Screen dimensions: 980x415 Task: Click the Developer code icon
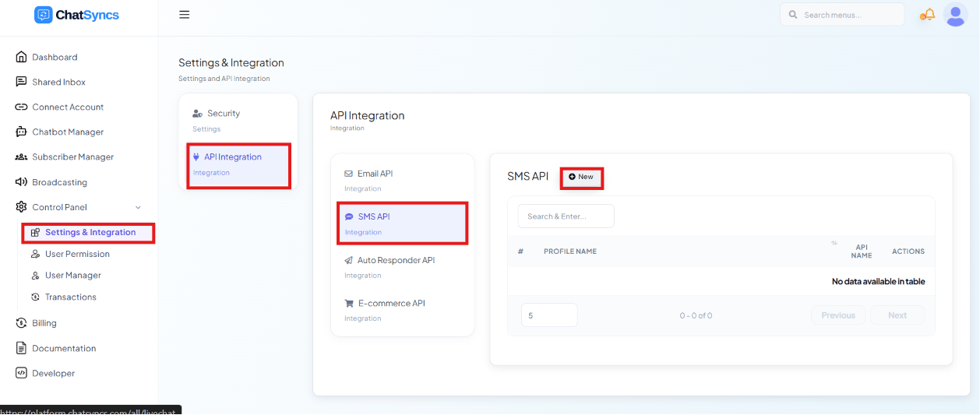point(21,373)
